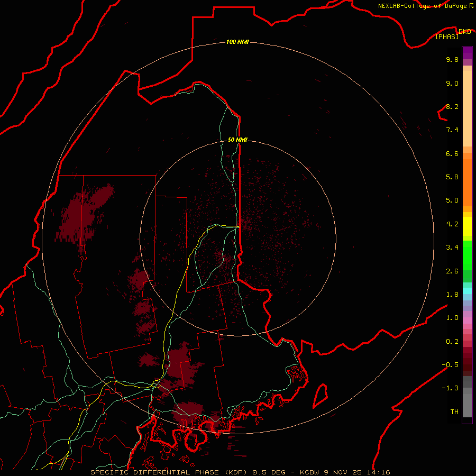Select the yellow segment of the color bar

tap(467, 226)
